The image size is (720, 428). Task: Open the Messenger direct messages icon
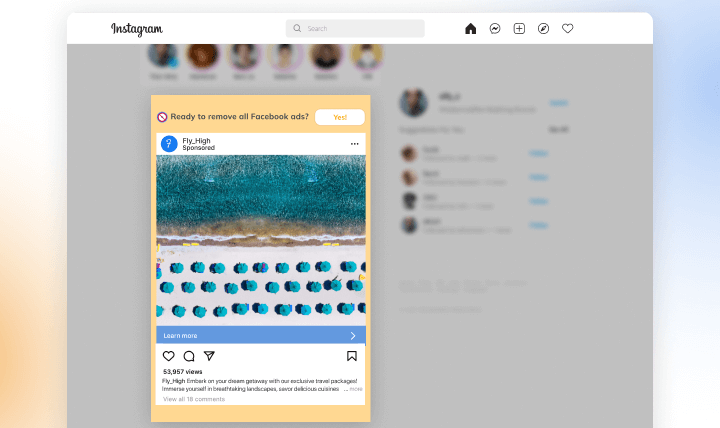495,28
